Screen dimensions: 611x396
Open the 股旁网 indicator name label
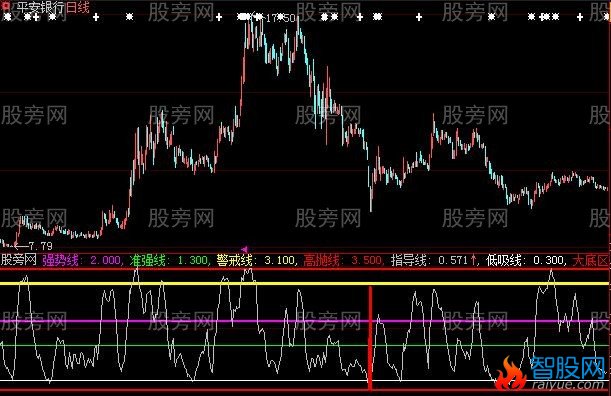click(x=19, y=260)
